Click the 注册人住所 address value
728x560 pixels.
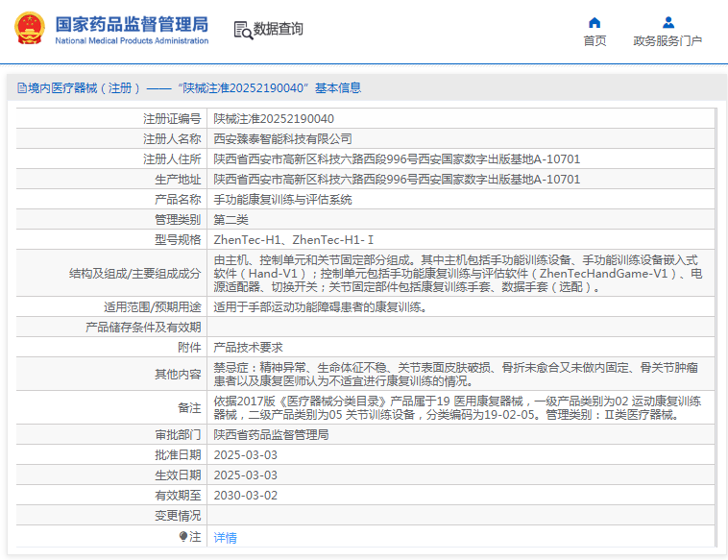click(x=397, y=159)
